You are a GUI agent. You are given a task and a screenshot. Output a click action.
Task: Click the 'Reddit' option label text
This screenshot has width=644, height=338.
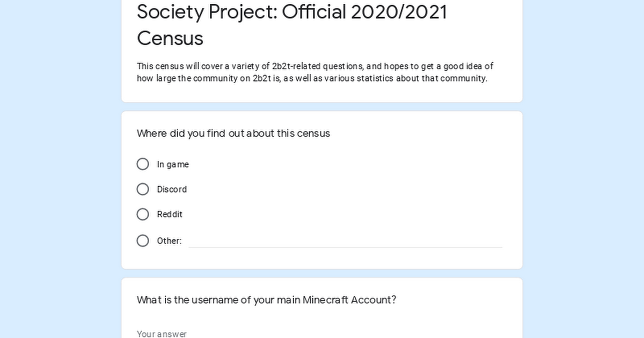[x=170, y=215]
